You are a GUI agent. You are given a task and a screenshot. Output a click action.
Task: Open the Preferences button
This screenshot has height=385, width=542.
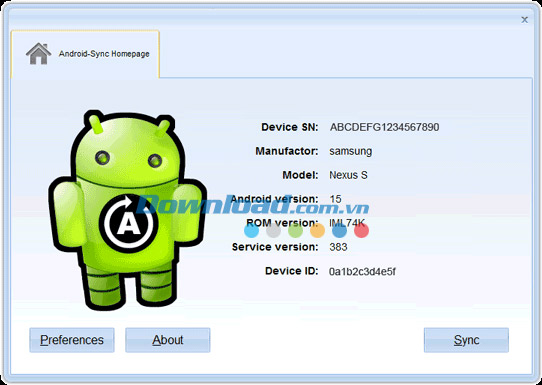tap(72, 340)
